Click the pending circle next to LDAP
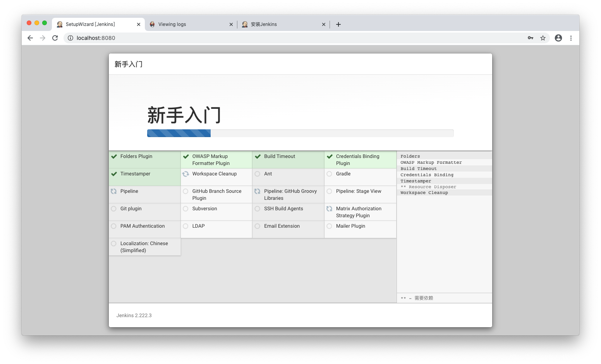This screenshot has width=601, height=364. (186, 226)
